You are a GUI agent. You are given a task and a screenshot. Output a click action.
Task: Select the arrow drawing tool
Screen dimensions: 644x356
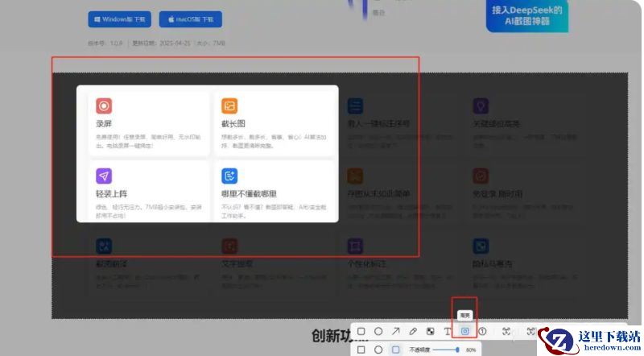coord(395,331)
